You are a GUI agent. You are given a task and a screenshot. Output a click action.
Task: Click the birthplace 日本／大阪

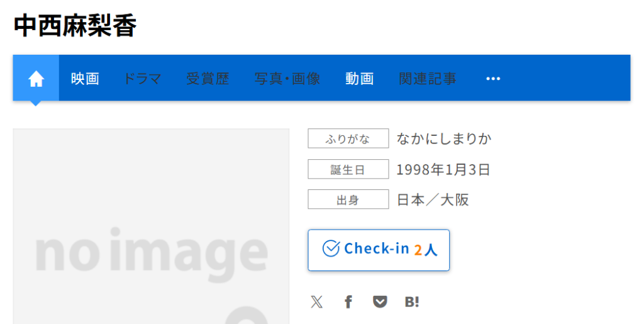[433, 200]
